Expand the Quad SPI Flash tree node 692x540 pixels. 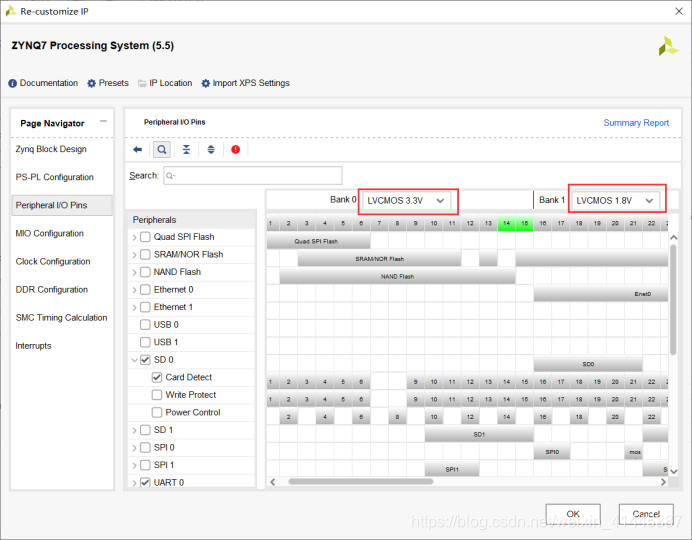[134, 237]
